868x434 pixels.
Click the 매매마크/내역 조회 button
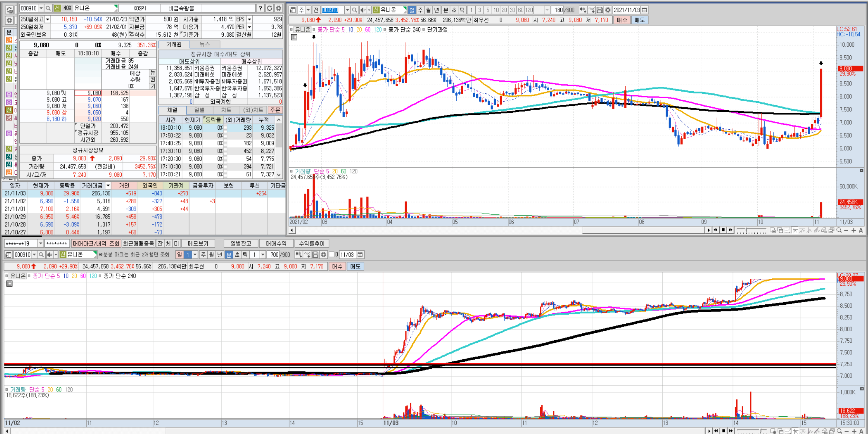coord(96,243)
